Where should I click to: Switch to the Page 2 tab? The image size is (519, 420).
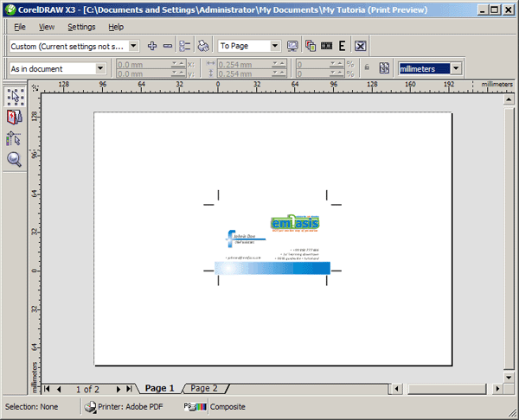204,388
